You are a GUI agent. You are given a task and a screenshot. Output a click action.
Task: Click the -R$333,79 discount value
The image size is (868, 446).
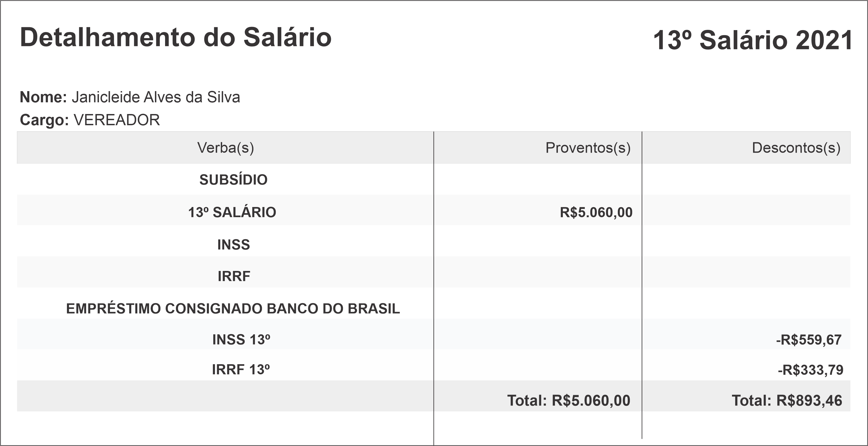810,370
